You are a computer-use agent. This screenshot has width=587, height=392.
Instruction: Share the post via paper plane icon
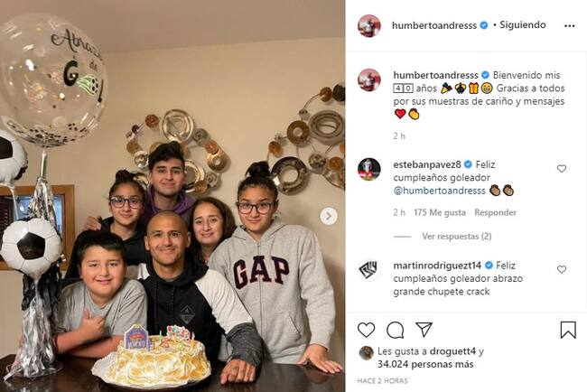click(x=424, y=330)
